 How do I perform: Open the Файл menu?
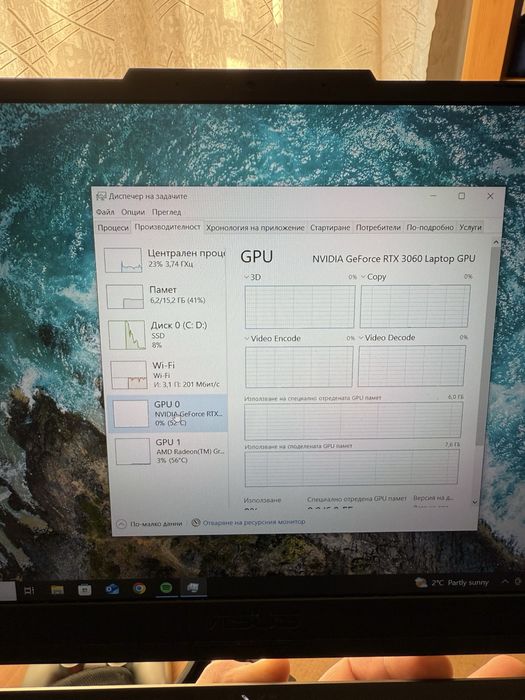105,212
